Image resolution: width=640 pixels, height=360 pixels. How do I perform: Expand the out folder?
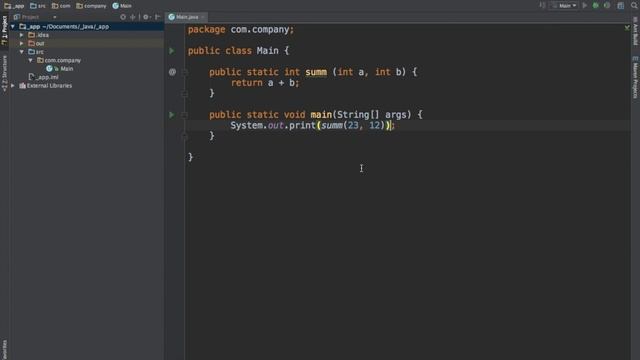coord(22,44)
